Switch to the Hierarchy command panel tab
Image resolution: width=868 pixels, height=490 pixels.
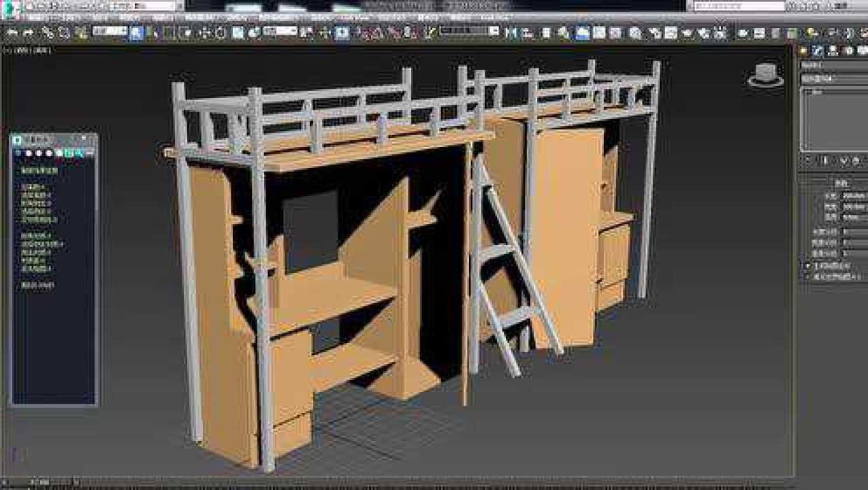click(833, 50)
